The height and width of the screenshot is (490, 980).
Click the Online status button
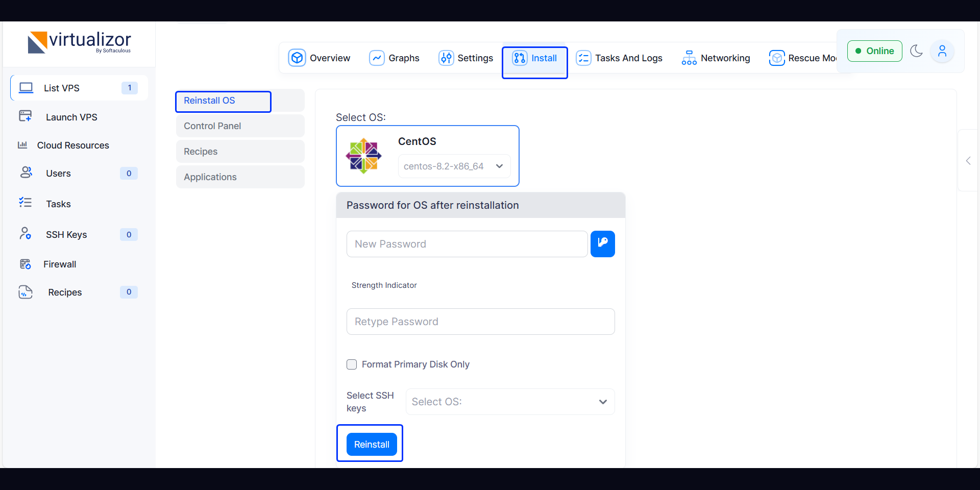(875, 51)
